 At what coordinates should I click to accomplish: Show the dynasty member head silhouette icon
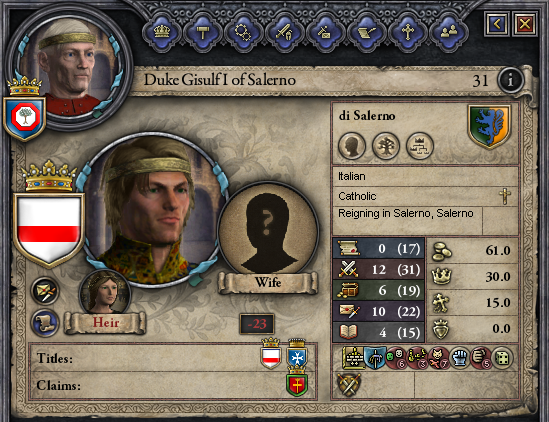click(352, 146)
